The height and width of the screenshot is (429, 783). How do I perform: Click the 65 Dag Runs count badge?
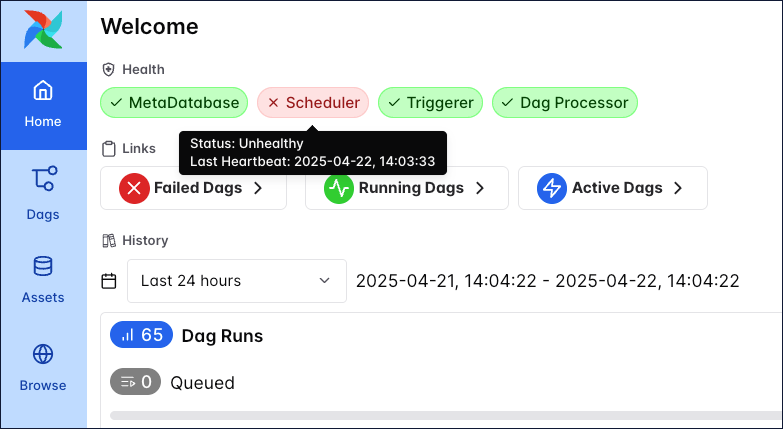pos(141,335)
